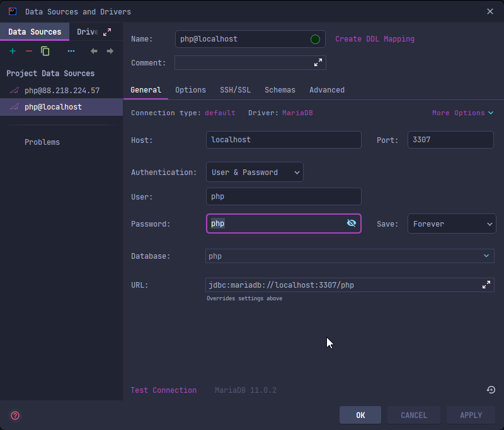Select php@88.218.224.57 data source
The image size is (504, 430).
(x=62, y=91)
